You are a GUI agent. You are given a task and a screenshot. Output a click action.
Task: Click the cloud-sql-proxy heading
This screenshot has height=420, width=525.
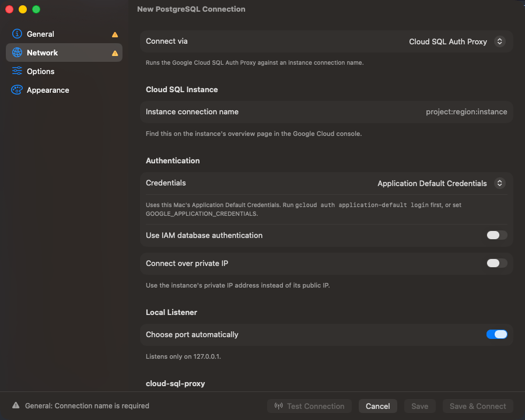(175, 383)
